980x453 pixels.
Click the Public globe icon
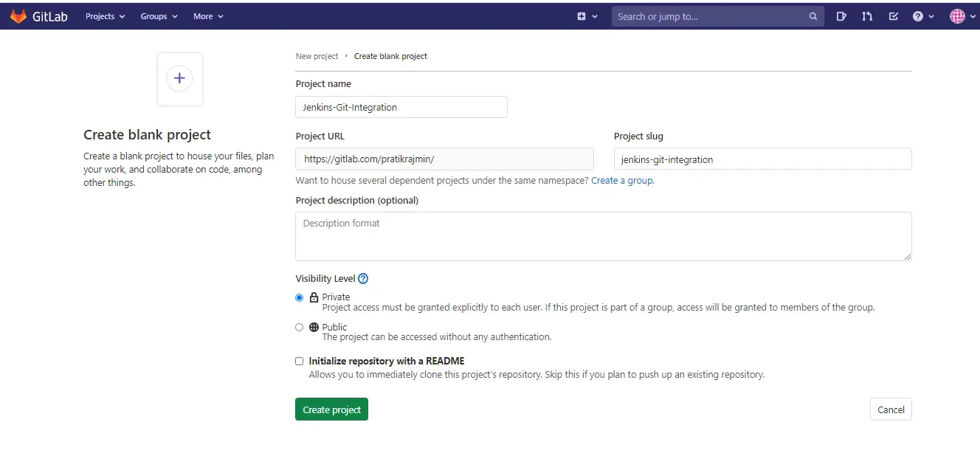tap(314, 327)
